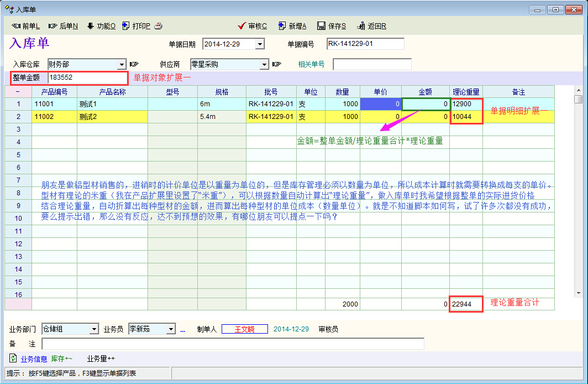The image size is (588, 384).
Task: Open the 功能 function toolbar icon
Action: click(91, 26)
